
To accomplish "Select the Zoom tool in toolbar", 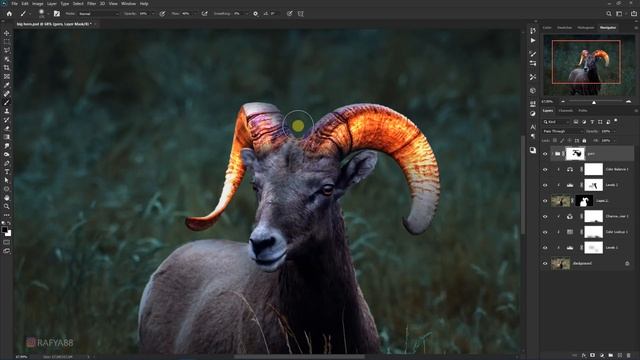I will pyautogui.click(x=7, y=206).
